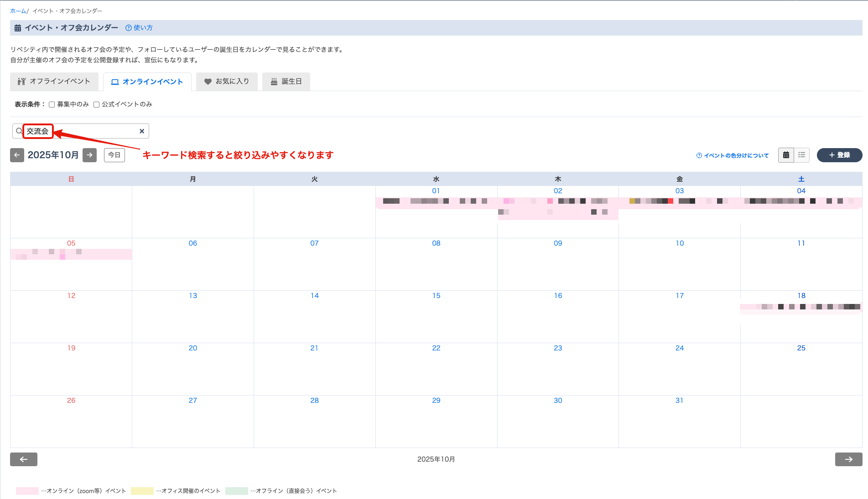Screen dimensions: 868x499
Task: Click the 登録 button
Action: pyautogui.click(x=839, y=155)
